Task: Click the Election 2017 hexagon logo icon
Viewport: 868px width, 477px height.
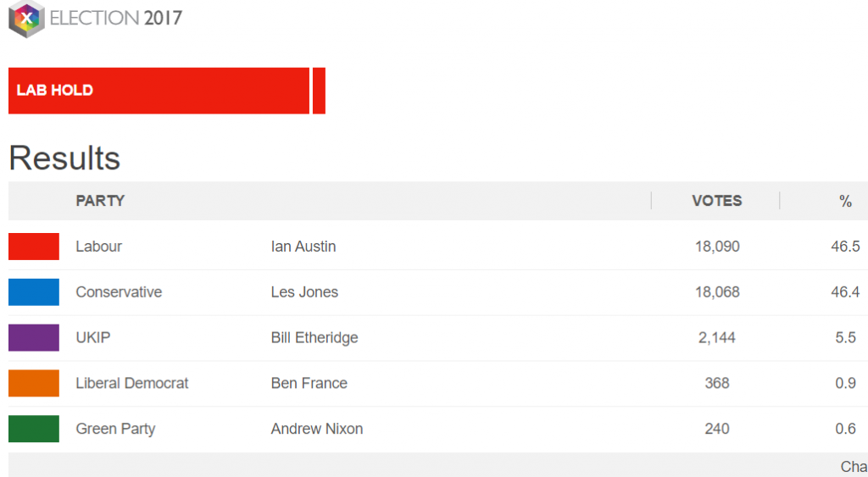Action: click(25, 19)
